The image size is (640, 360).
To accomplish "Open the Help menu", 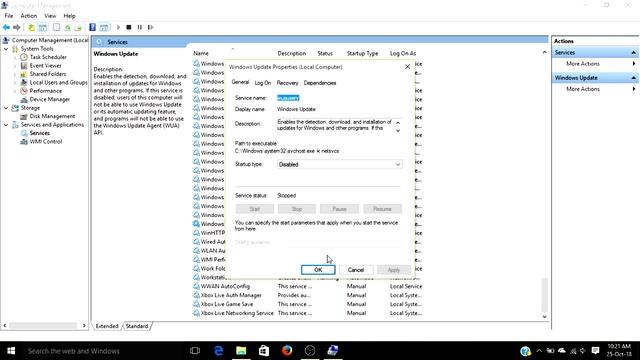I will pyautogui.click(x=69, y=16).
